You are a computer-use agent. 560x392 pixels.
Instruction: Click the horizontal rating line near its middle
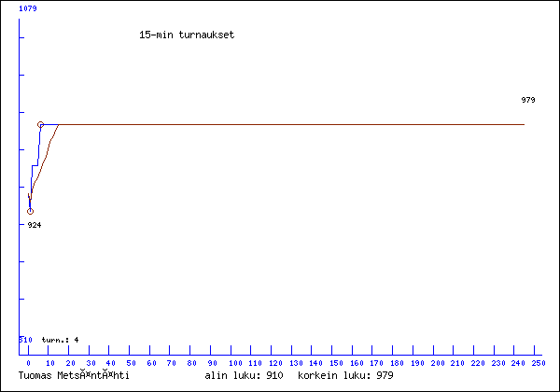(x=280, y=124)
